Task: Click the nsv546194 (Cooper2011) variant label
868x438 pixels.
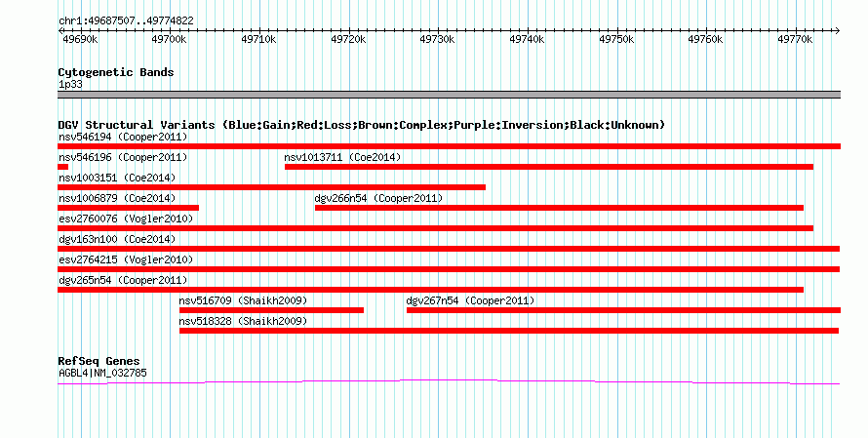Action: pos(123,137)
